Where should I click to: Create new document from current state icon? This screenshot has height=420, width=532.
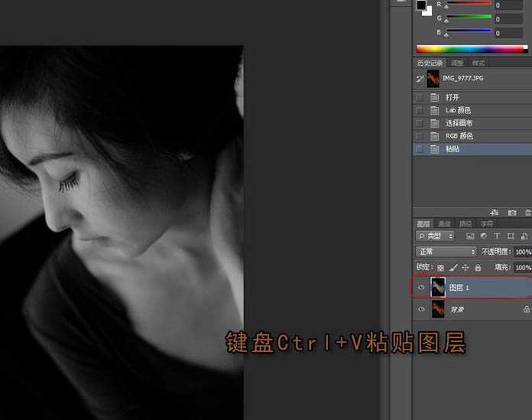click(x=494, y=213)
